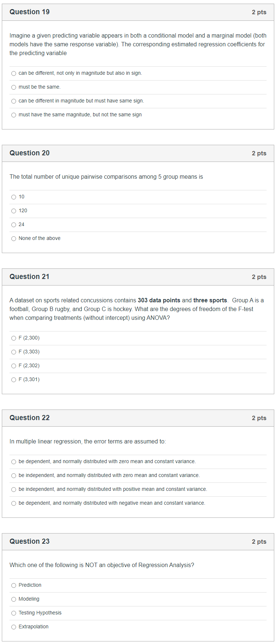Pick the "negative mean" option in Question 22

click(x=14, y=503)
